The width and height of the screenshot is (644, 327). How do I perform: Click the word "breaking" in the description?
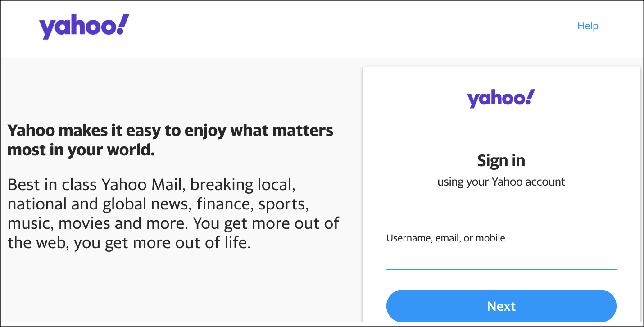point(222,185)
